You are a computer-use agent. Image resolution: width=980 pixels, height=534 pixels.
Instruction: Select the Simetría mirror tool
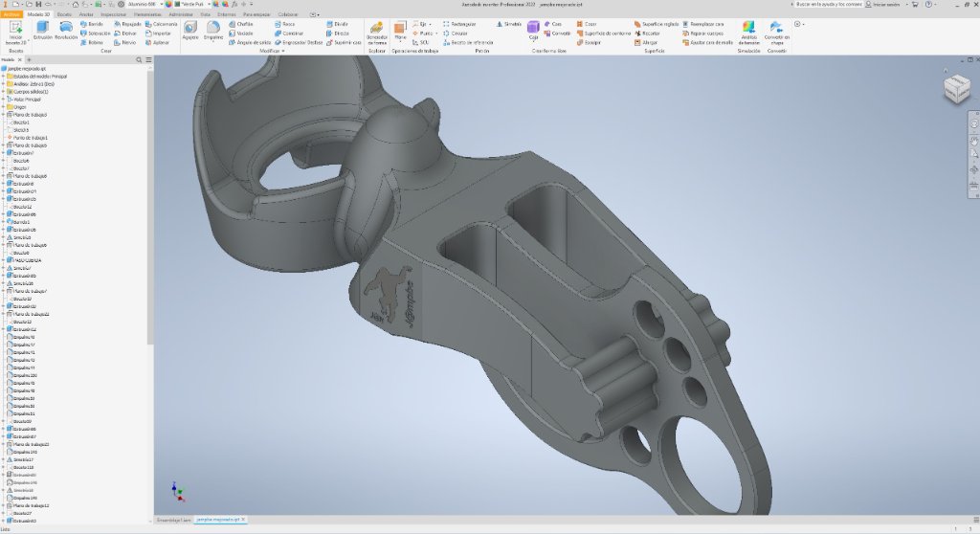[x=509, y=24]
